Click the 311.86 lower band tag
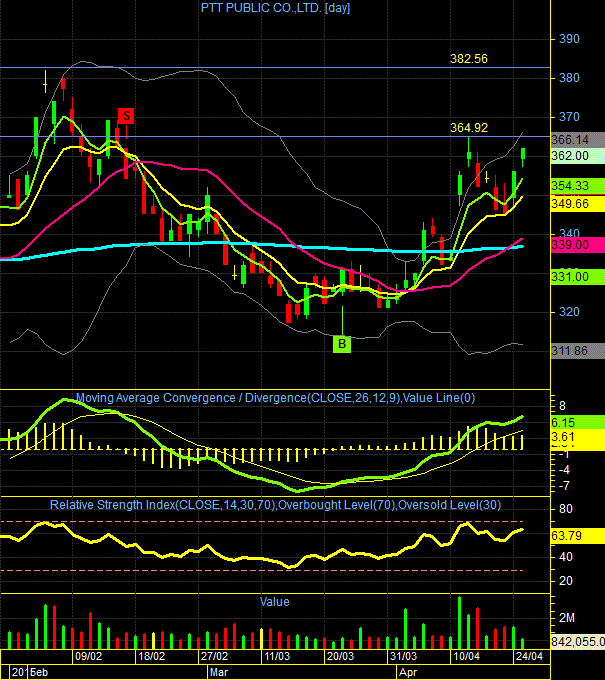Image resolution: width=605 pixels, height=680 pixels. pos(578,350)
